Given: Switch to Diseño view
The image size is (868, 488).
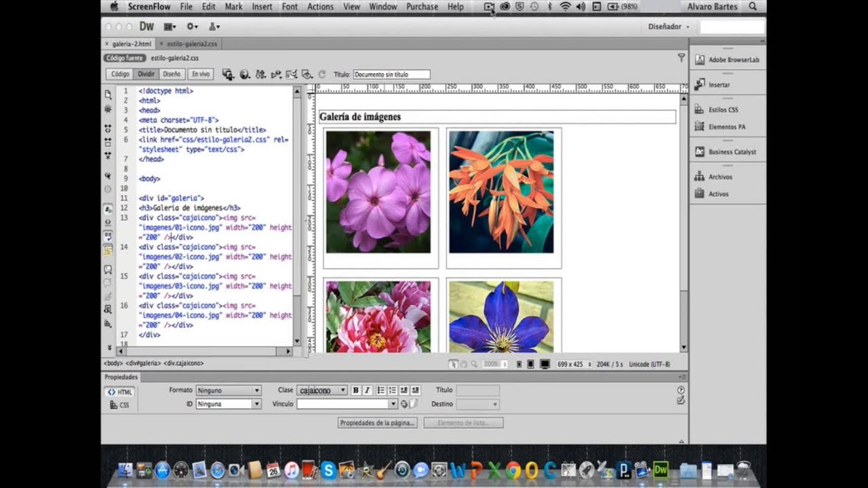Looking at the screenshot, I should point(172,74).
